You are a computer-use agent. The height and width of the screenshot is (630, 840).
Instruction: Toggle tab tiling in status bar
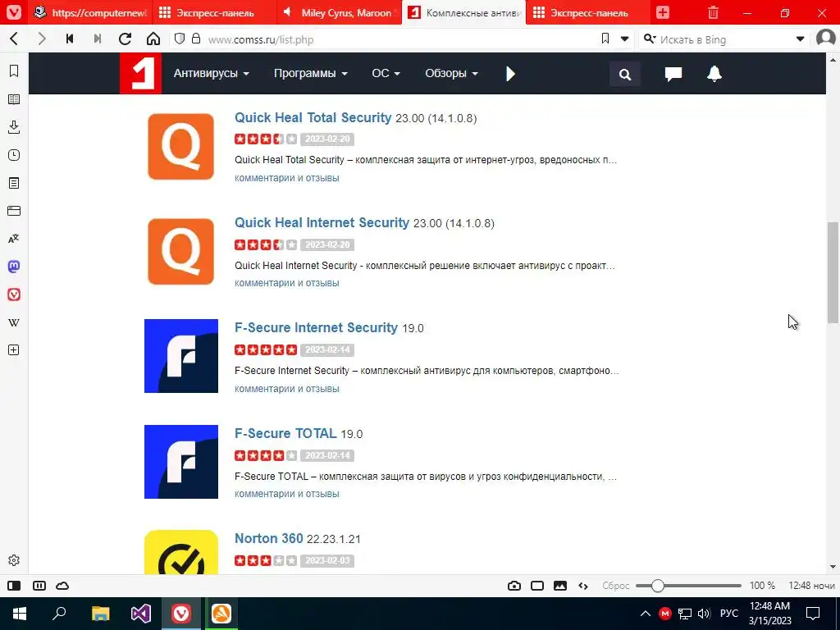pos(39,586)
